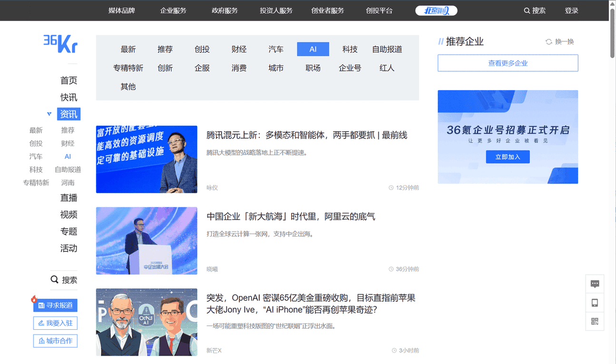Expand the 投资人服务 menu
616x364 pixels.
click(276, 10)
